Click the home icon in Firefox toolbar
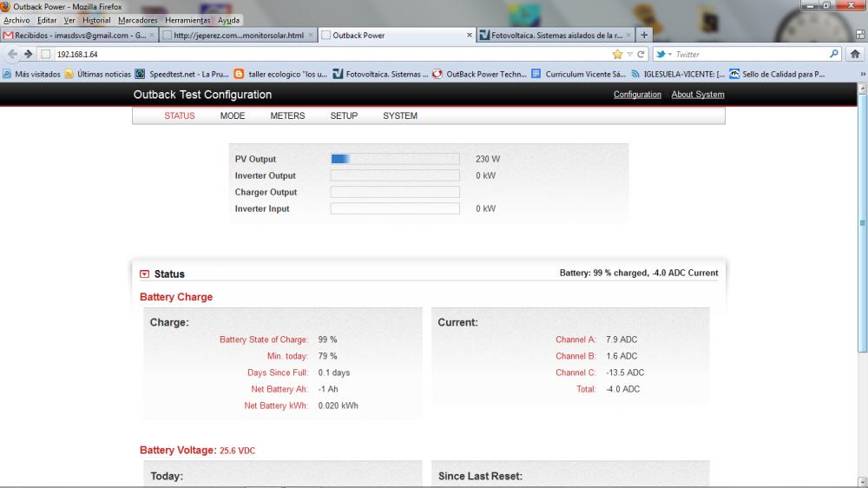 855,55
